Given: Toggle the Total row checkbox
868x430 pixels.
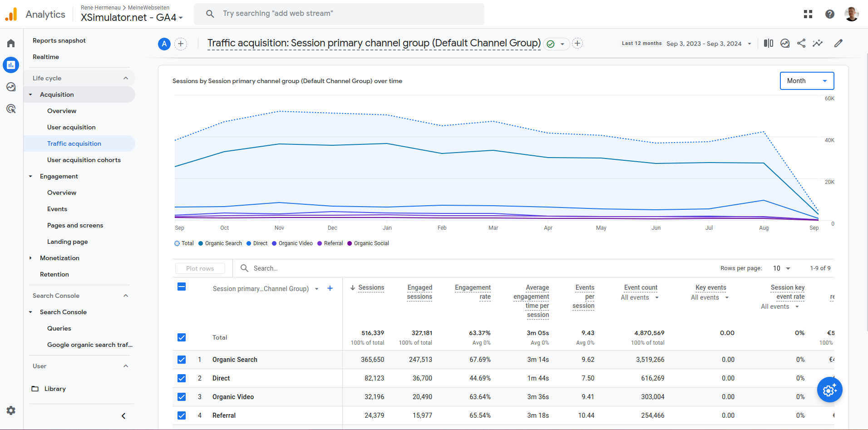Looking at the screenshot, I should 182,337.
